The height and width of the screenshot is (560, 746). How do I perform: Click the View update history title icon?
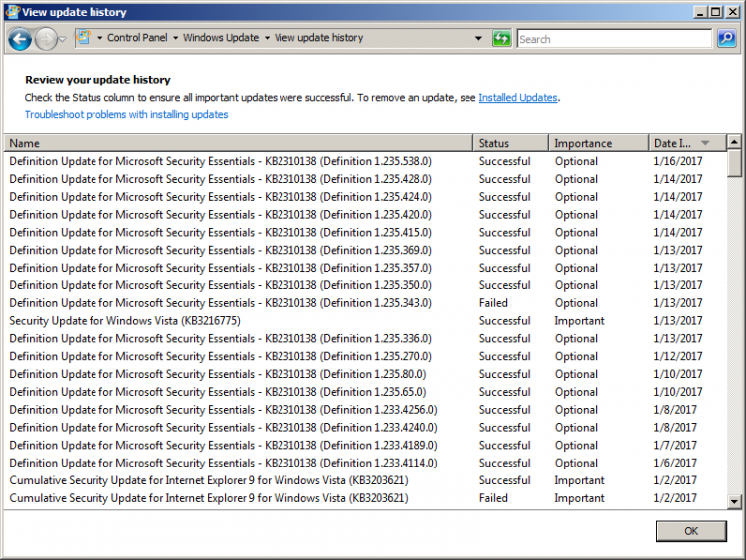tap(12, 11)
